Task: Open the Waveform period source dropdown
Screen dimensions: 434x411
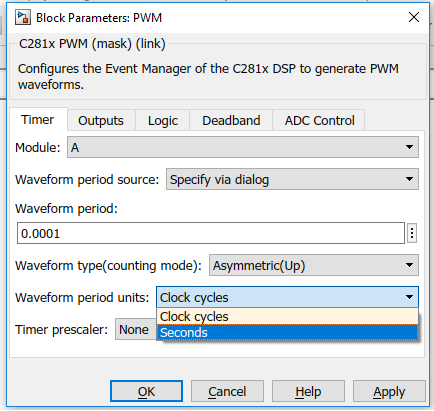Action: [x=292, y=179]
